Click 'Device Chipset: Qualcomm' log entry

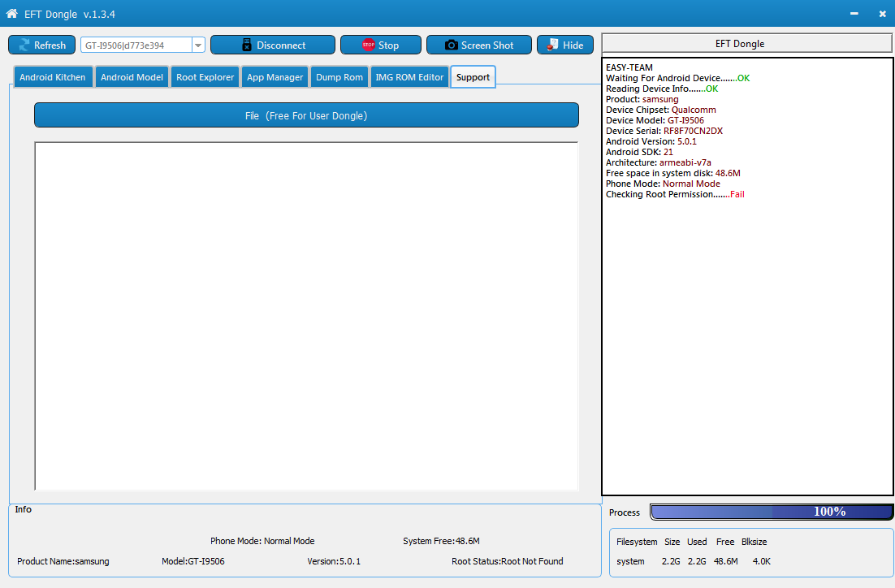click(x=661, y=110)
